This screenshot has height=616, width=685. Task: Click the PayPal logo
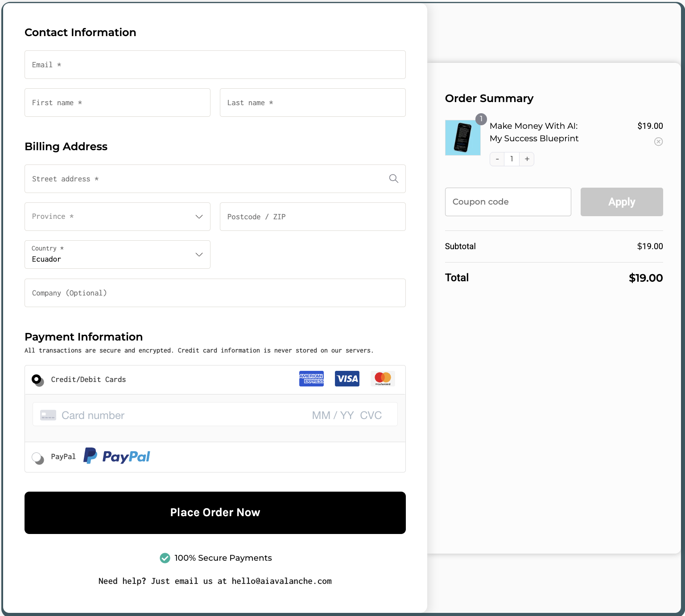(x=117, y=456)
